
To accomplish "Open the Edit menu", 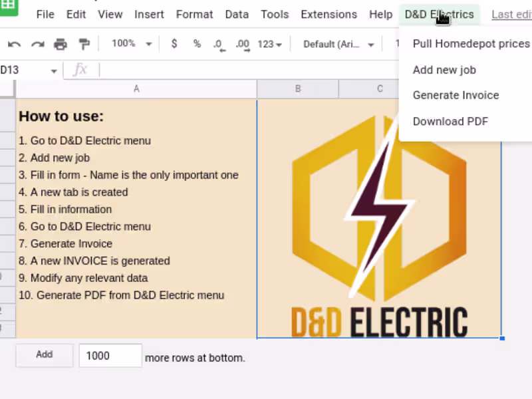I will pyautogui.click(x=76, y=14).
